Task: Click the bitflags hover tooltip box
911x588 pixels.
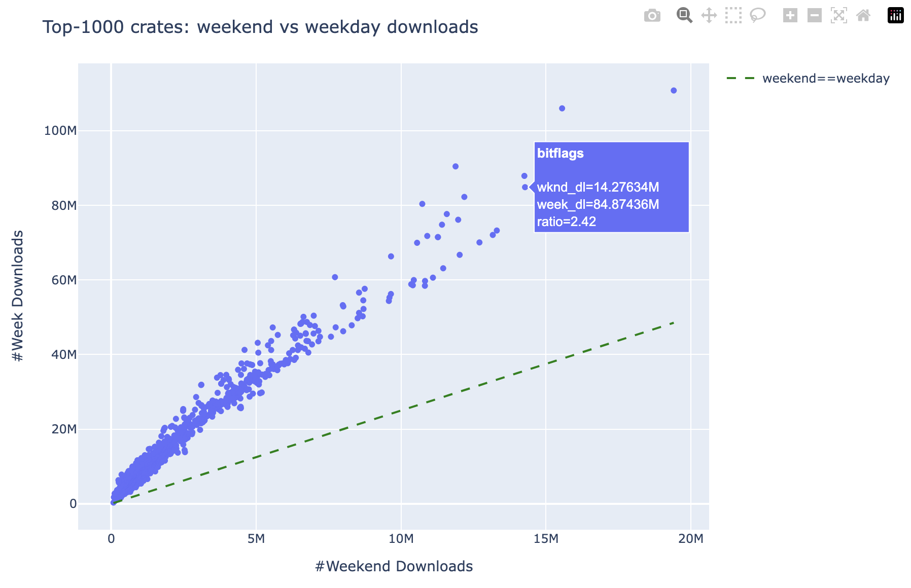Action: [611, 187]
